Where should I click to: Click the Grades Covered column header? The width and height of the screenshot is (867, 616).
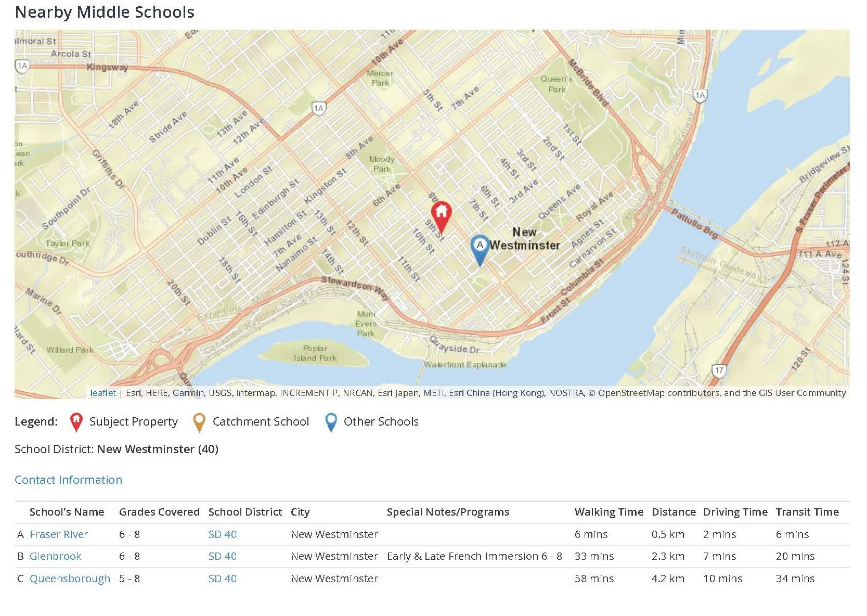coord(159,512)
